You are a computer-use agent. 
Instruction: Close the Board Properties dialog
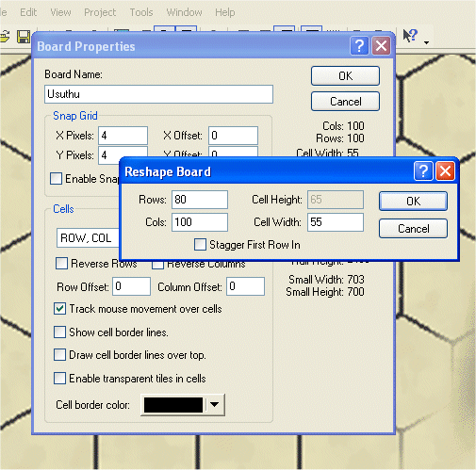[381, 46]
